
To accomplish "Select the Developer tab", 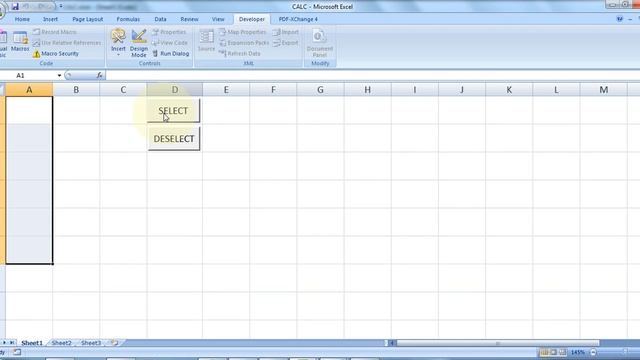I will [252, 19].
